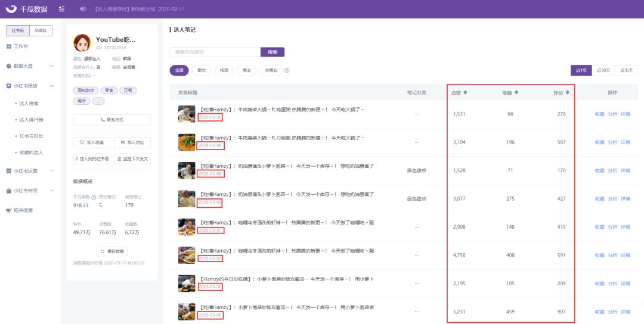644x324 pixels.
Task: Click the 千瓜数据 logo
Action: pyautogui.click(x=27, y=9)
